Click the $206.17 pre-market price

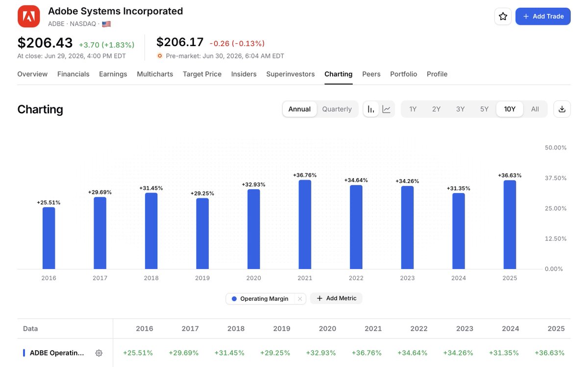180,43
